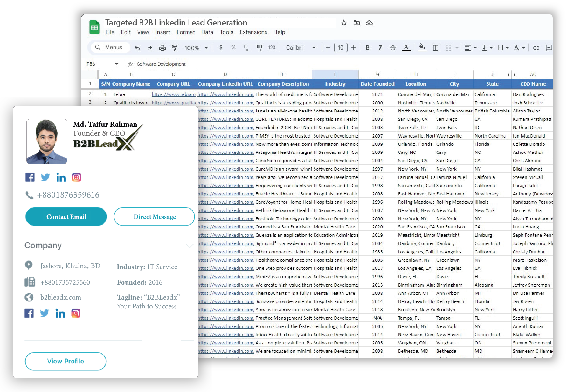Viewport: 567px width, 392px height.
Task: Open company Facebook icon below website
Action: point(29,313)
